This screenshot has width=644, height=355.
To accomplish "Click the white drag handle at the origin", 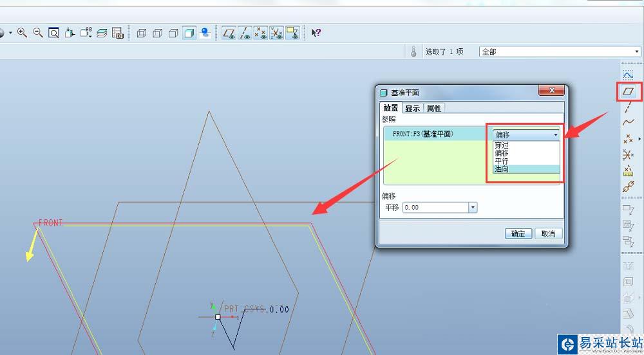I will click(218, 317).
